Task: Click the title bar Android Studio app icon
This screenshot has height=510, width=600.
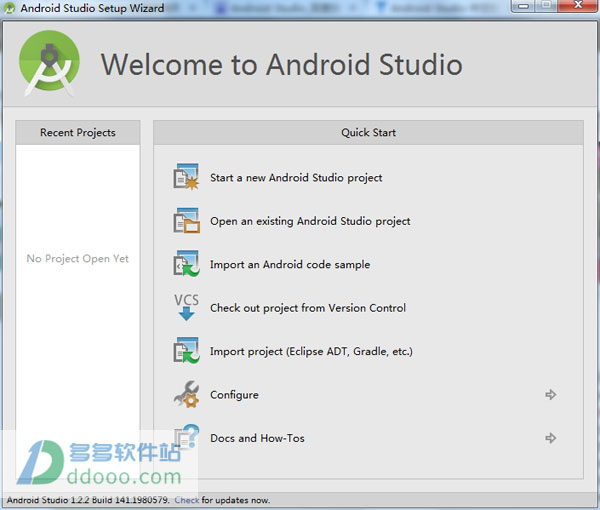Action: [x=9, y=8]
